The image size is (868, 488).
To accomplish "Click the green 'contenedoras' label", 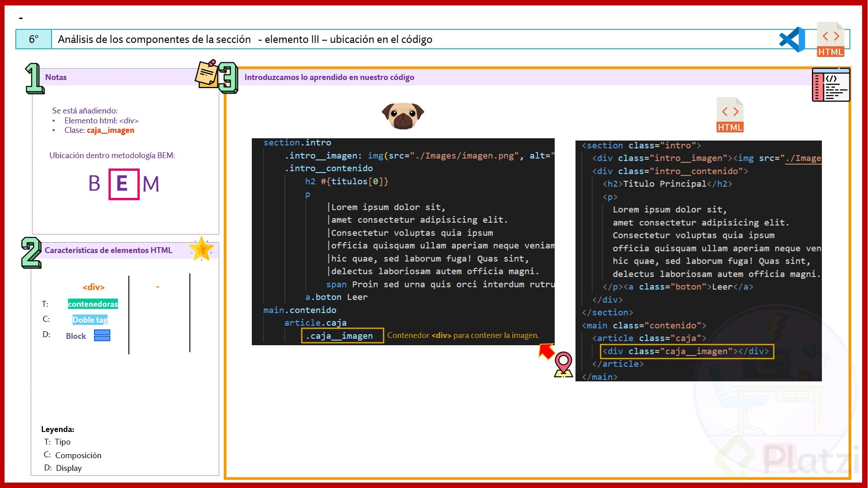I will pos(93,304).
